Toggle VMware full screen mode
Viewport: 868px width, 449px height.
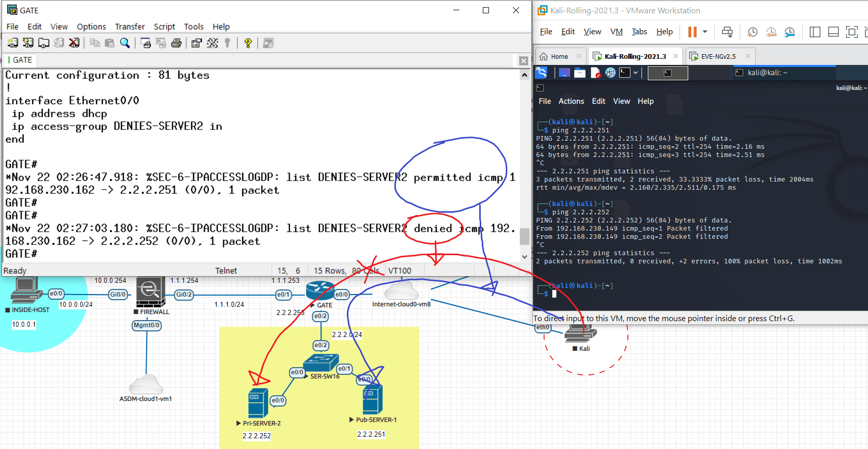click(852, 32)
